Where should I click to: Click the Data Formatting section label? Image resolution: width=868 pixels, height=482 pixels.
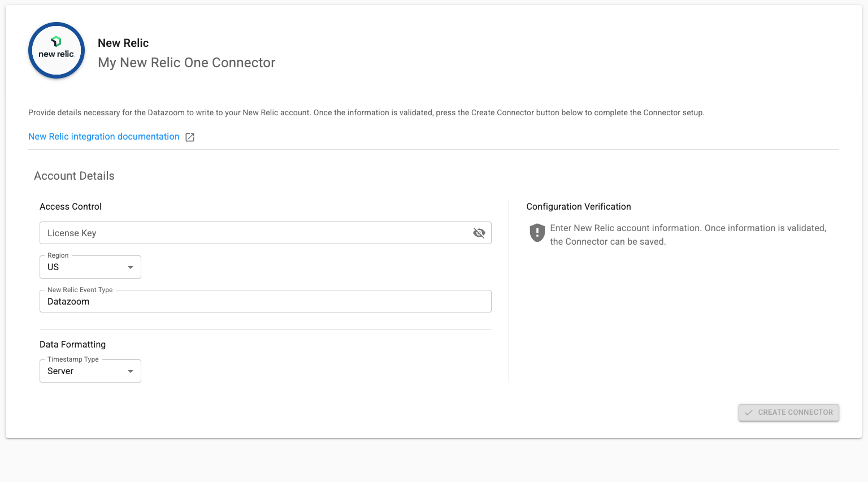coord(72,345)
